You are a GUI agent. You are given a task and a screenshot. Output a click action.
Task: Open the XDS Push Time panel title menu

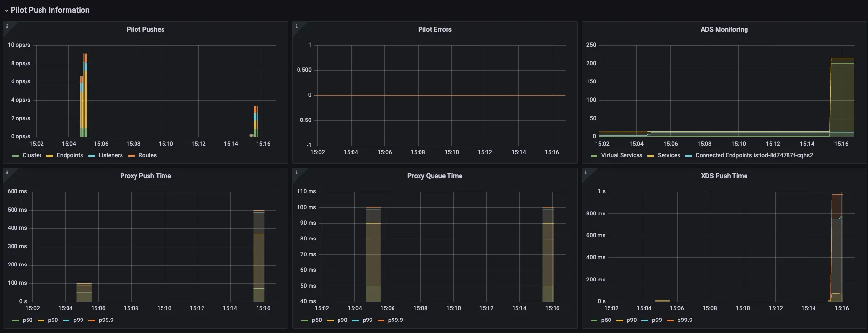(724, 176)
